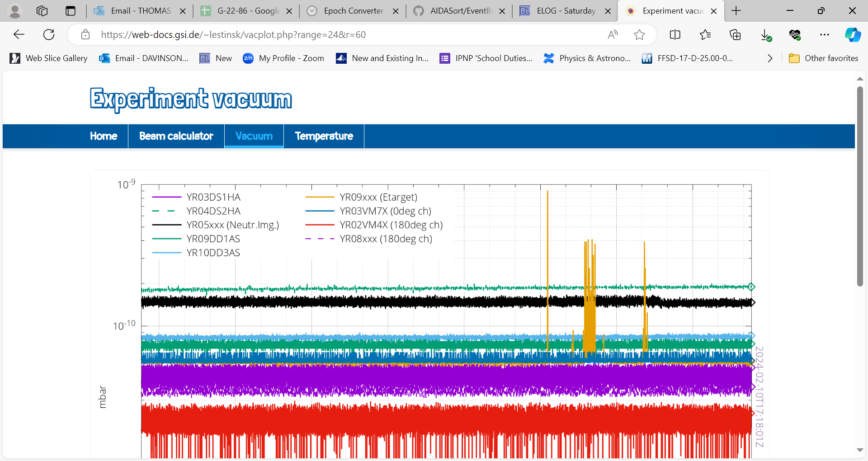Close the ELOG - Saturday tab
868x461 pixels.
coord(608,11)
